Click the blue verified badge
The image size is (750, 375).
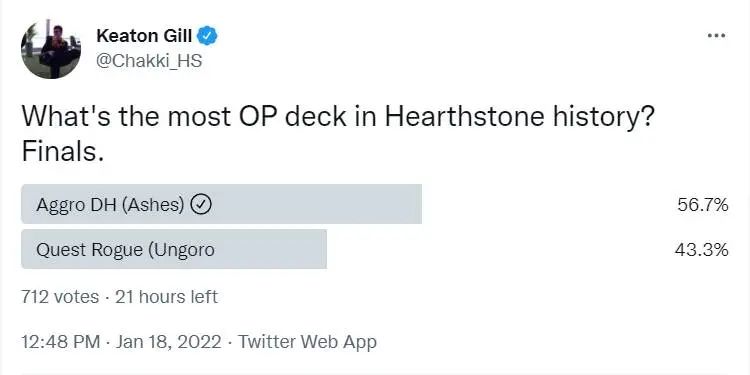pos(208,36)
